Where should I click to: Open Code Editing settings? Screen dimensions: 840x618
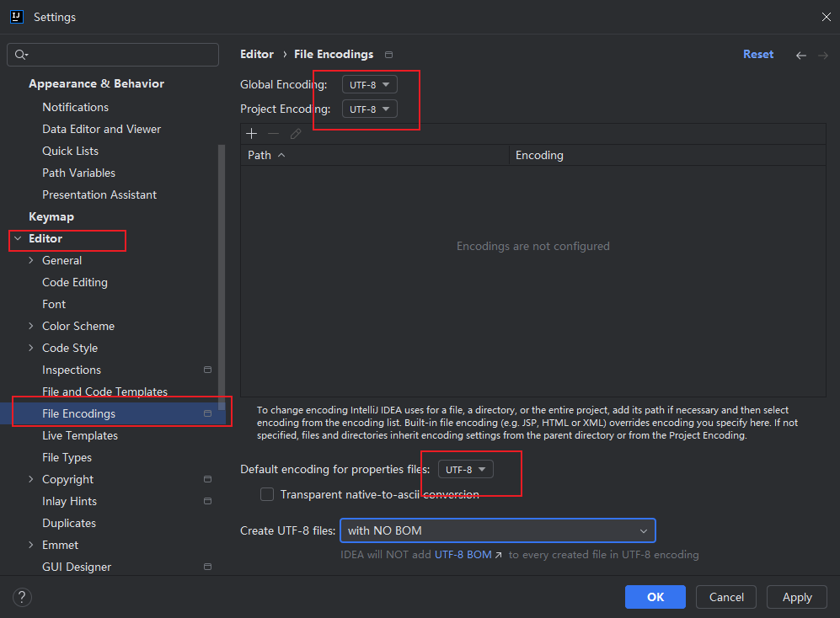click(x=75, y=282)
